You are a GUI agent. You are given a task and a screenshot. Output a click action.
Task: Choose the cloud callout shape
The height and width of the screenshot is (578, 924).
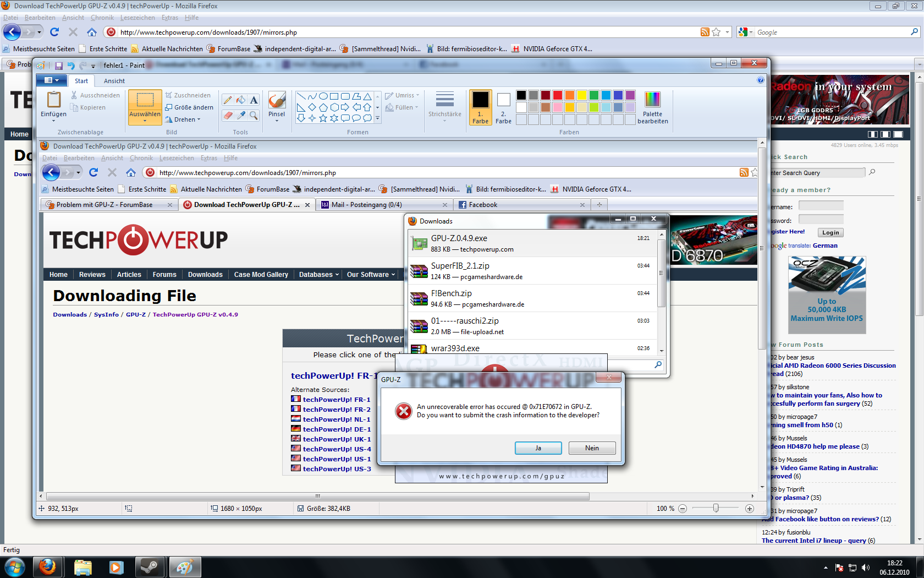367,118
